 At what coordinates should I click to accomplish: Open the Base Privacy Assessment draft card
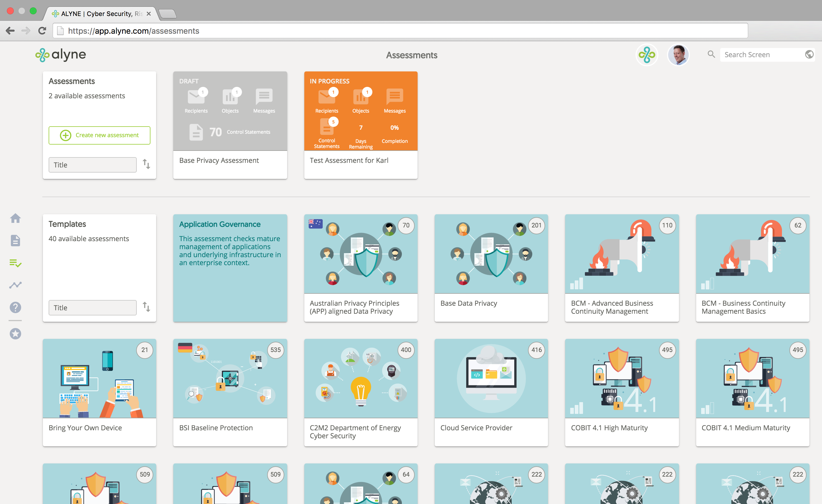[x=230, y=125]
